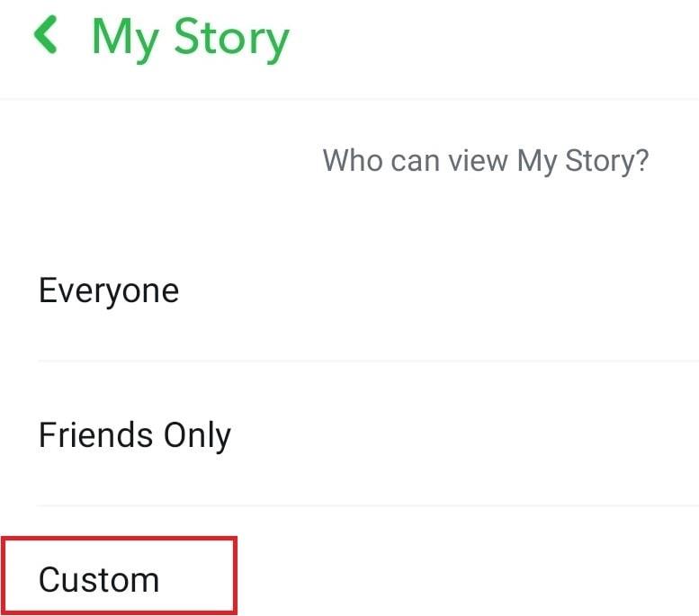Click the gray story visibility question text

(486, 161)
